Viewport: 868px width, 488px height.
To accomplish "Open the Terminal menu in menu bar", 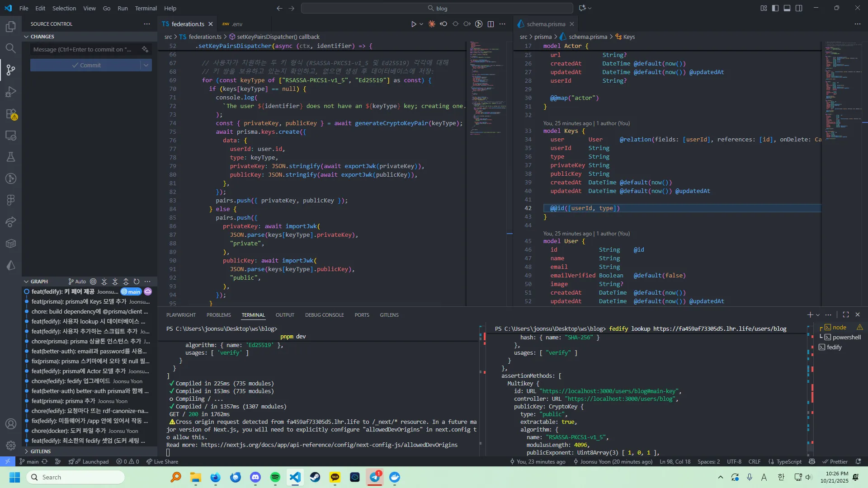I will (x=146, y=8).
